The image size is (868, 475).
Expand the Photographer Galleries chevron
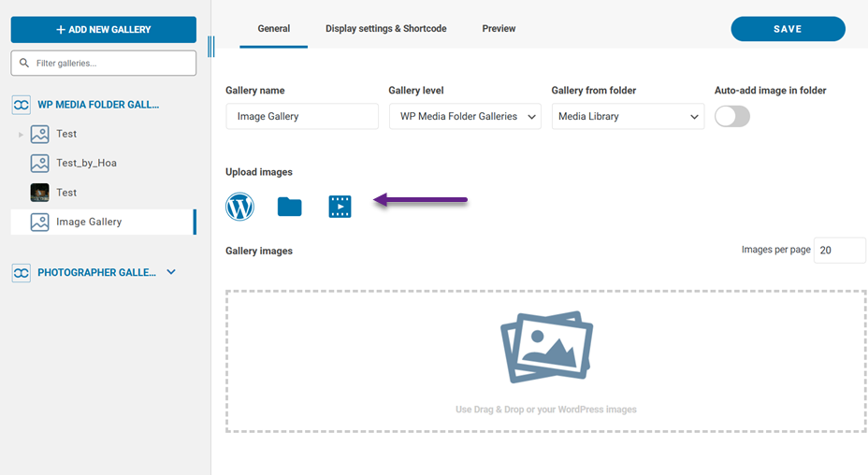(171, 272)
